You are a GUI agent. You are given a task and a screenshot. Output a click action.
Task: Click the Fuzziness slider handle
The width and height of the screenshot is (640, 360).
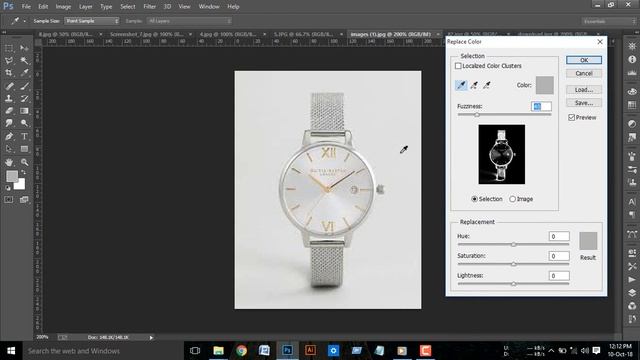477,115
